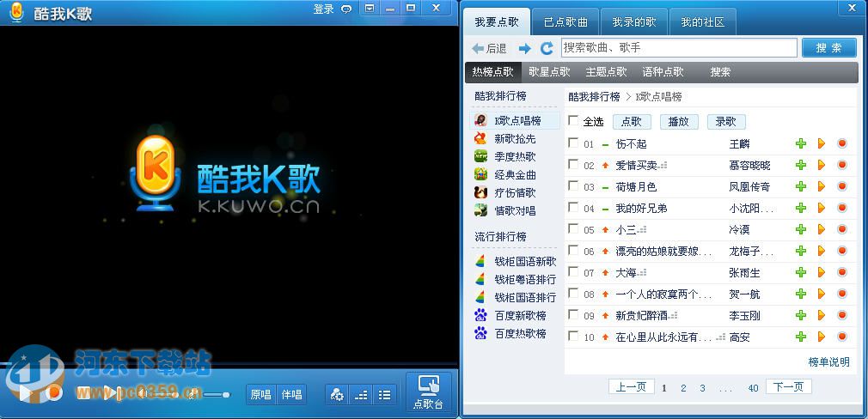Jump to page 2 of the chart

683,388
